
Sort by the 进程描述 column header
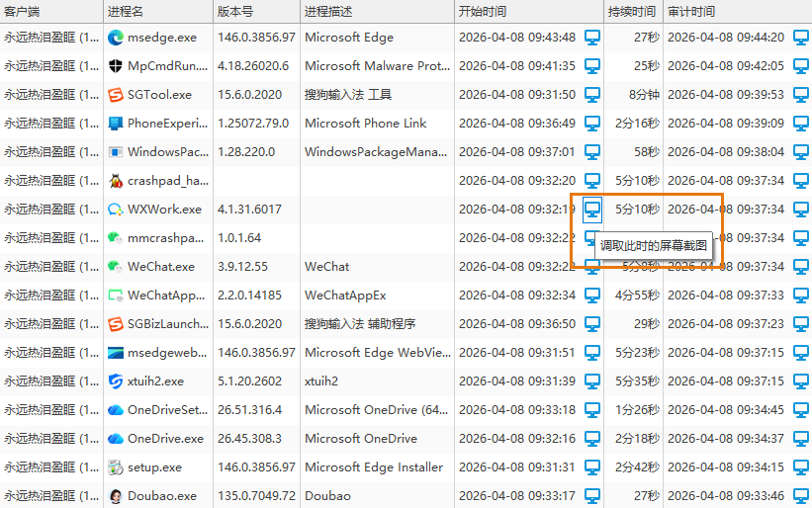pos(377,12)
